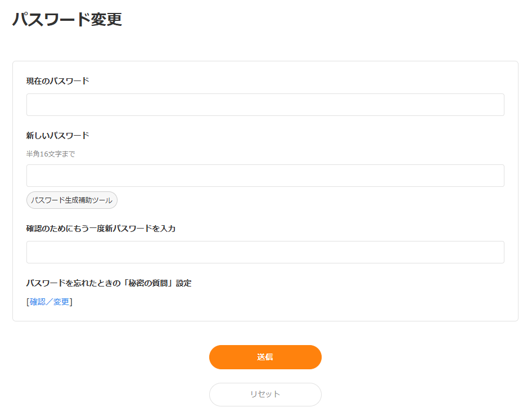
Task: Click the リセット button
Action: (x=265, y=394)
